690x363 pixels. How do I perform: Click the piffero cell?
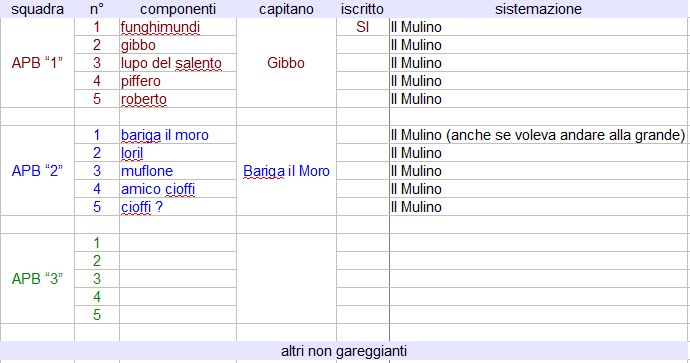178,81
